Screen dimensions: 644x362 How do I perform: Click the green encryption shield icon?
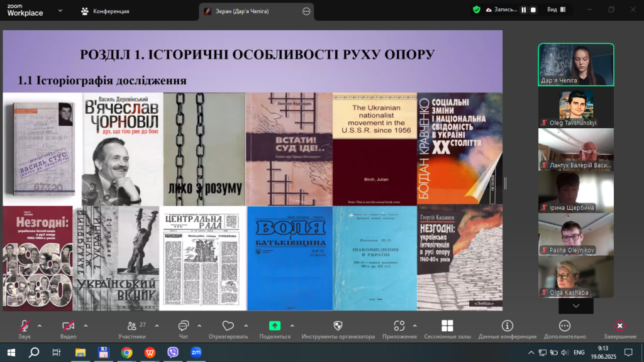(x=477, y=9)
